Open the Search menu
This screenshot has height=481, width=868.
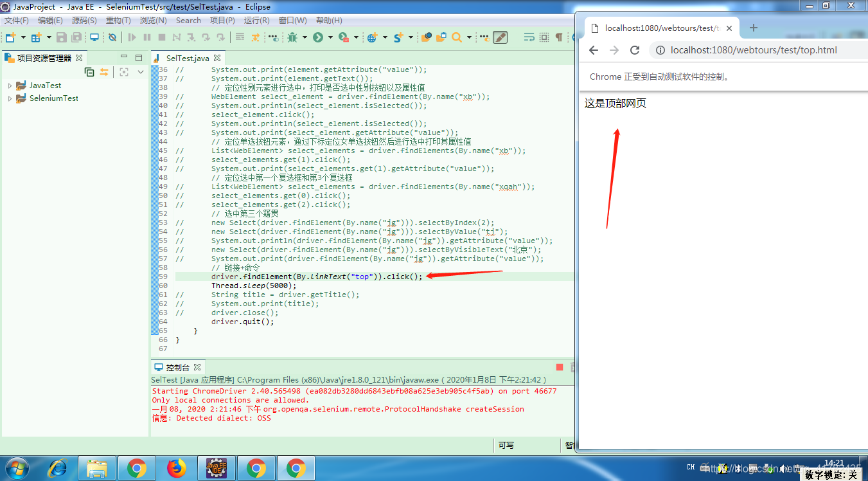(188, 21)
